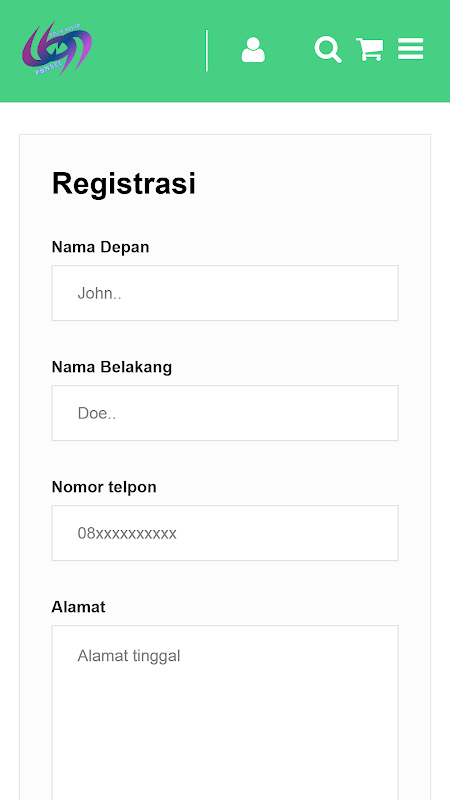
Task: Select the "John.." placeholder text
Action: coord(99,293)
